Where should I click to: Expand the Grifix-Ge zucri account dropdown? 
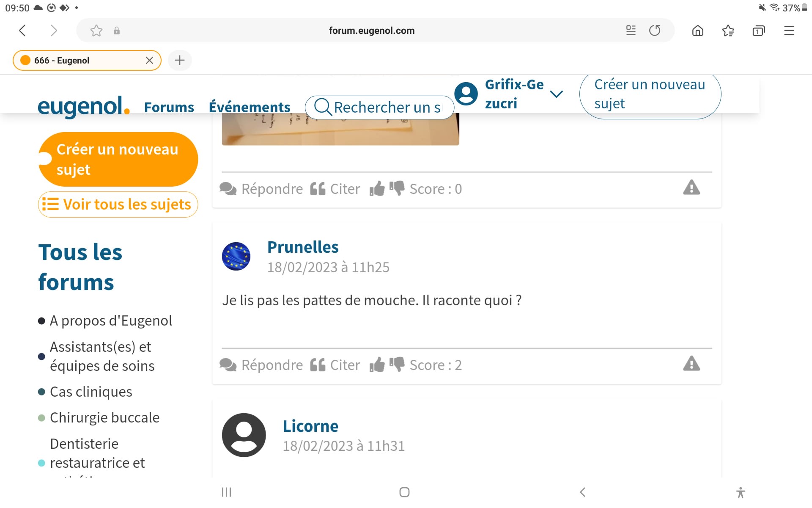tap(557, 94)
